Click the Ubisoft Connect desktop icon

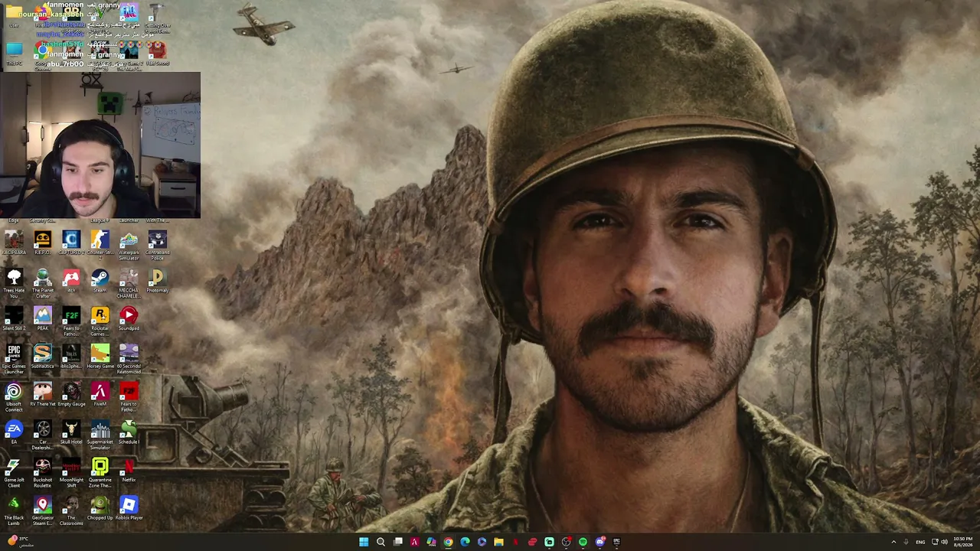[14, 397]
